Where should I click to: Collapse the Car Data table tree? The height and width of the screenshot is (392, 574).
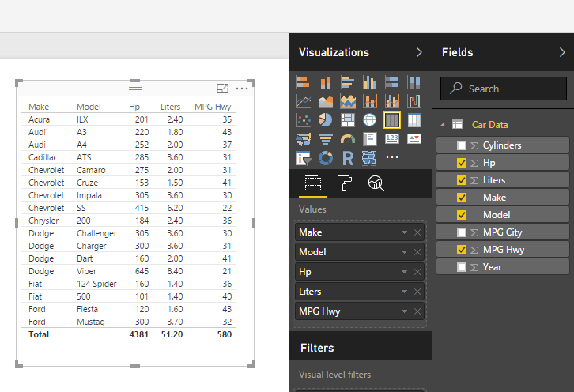coord(443,124)
